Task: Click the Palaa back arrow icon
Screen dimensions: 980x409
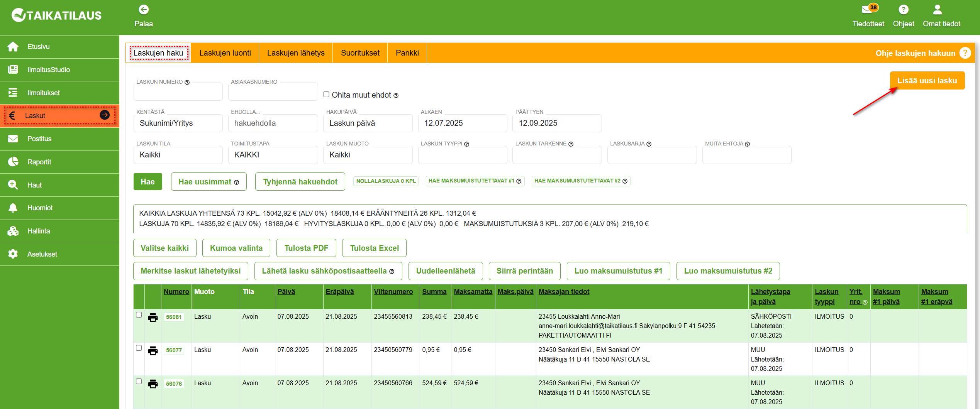Action: (x=144, y=9)
